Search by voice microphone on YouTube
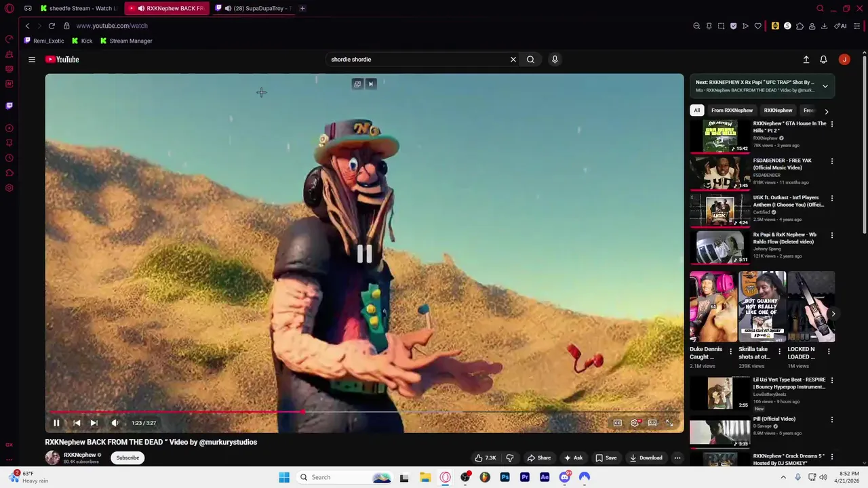Screen dimensions: 868x488 coord(555,60)
